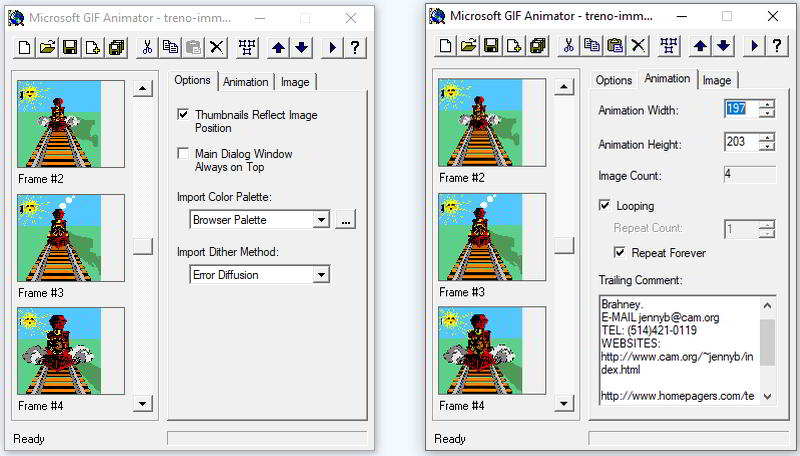Click Help question mark in right window
Viewport: 800px width, 456px height.
(x=777, y=46)
